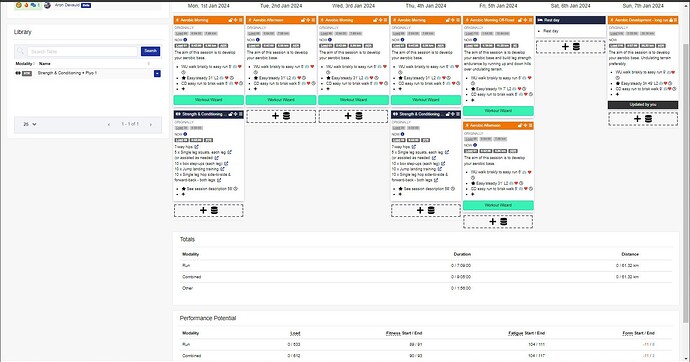Open the menu icon on Wednesday's Aerobic Morning
The height and width of the screenshot is (362, 690).
coord(385,20)
